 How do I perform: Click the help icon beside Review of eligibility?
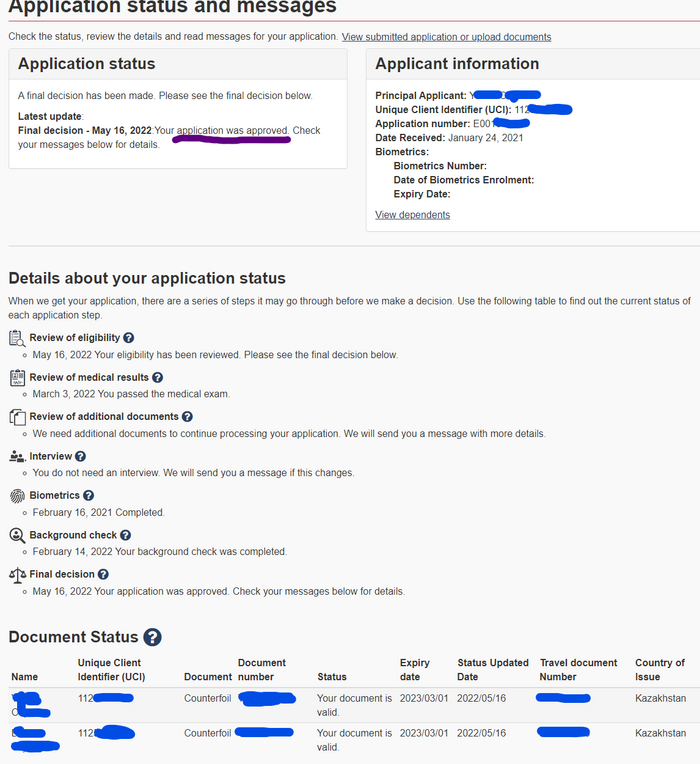[129, 338]
